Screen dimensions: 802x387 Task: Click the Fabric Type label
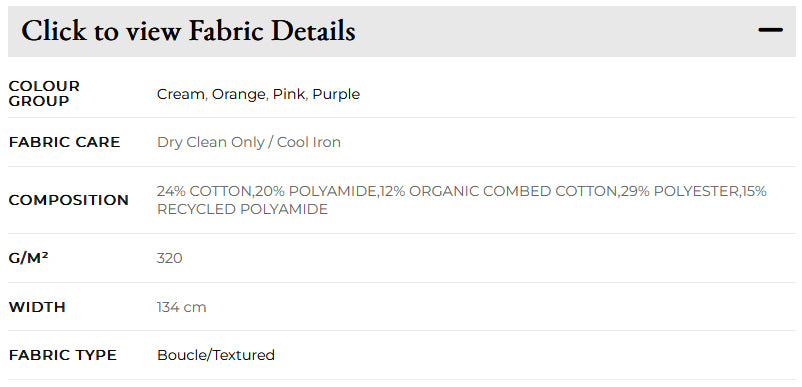62,355
